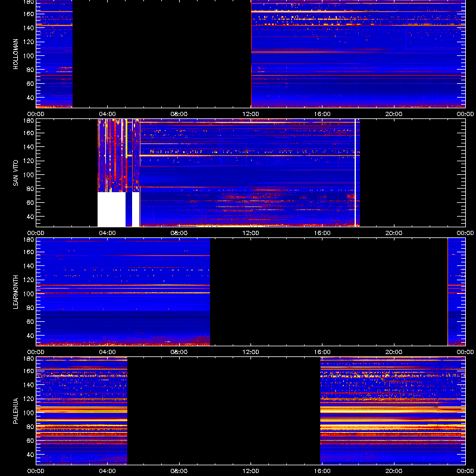This screenshot has width=476, height=476.
Task: Choose 16:00 time label under Palehua plot
Action: pyautogui.click(x=322, y=471)
